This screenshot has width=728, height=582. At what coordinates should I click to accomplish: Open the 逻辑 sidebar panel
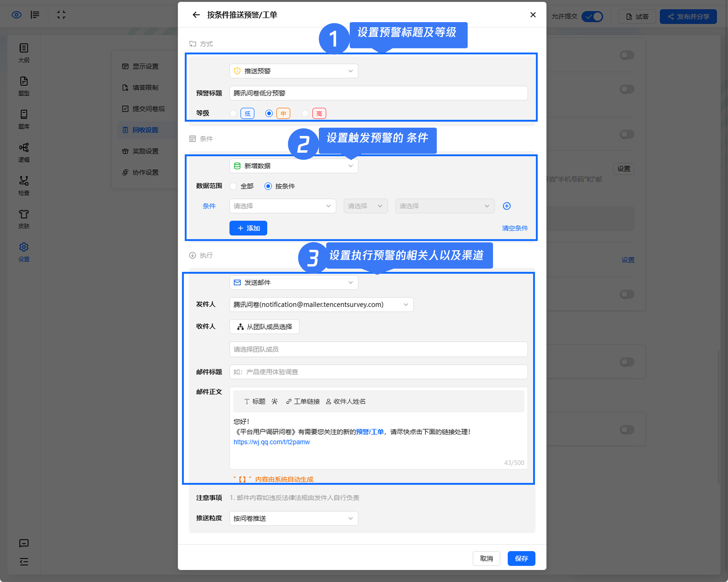coord(24,152)
